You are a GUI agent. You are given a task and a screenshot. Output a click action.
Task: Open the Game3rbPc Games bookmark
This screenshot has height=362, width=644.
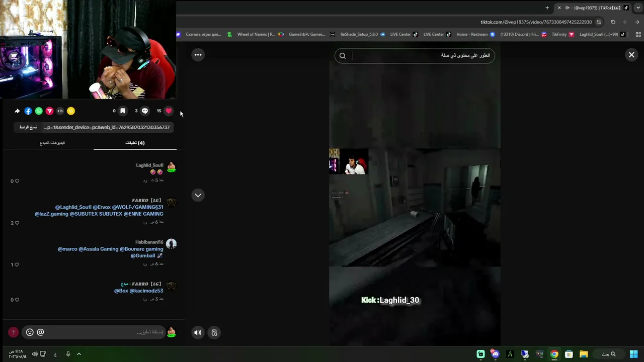point(303,34)
